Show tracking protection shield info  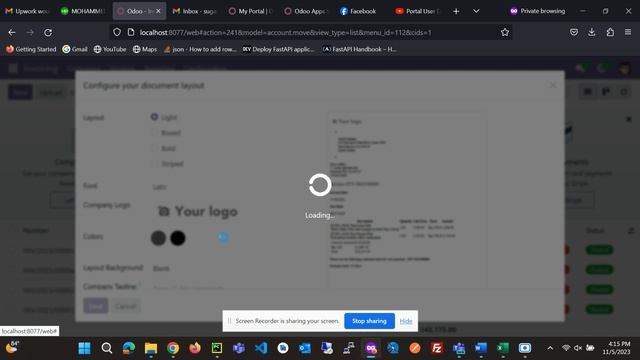[117, 32]
